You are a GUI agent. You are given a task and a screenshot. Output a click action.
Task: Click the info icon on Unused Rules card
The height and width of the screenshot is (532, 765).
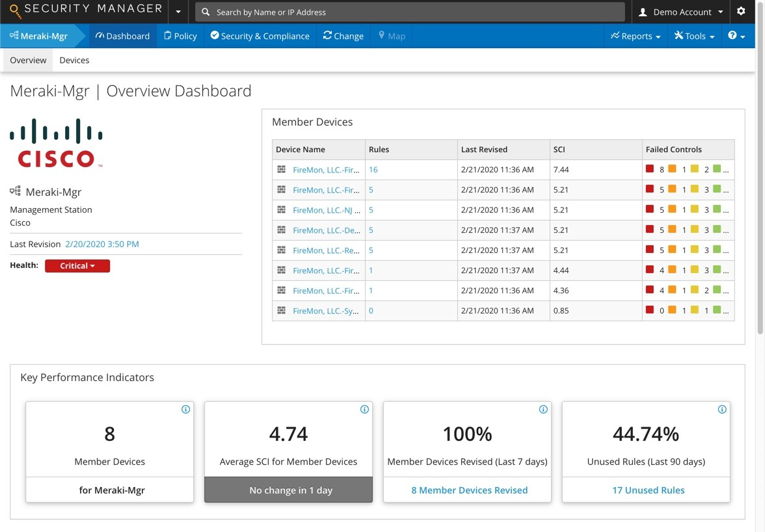[722, 409]
